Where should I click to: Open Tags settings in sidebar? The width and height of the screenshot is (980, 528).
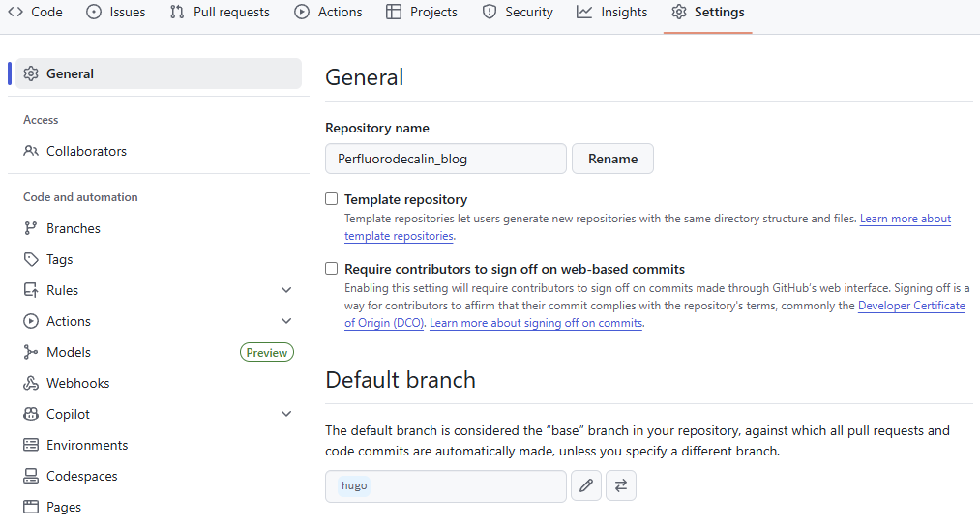[59, 259]
